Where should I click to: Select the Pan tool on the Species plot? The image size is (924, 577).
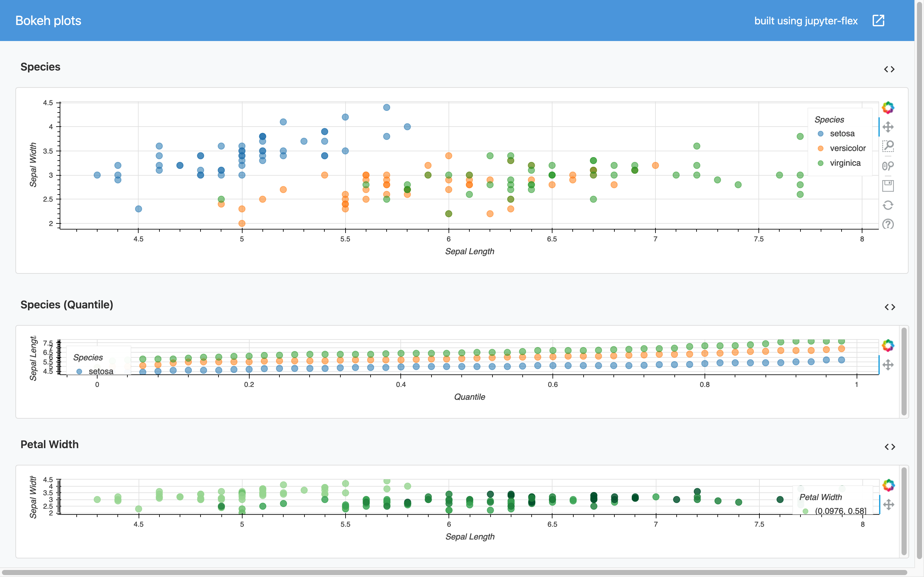point(888,127)
